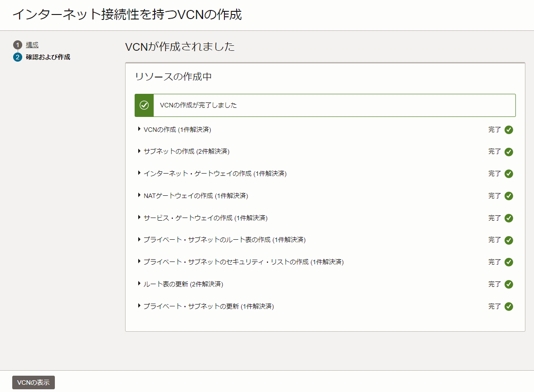Click the VCNの作成が完了しました message
534x392 pixels.
(x=198, y=105)
